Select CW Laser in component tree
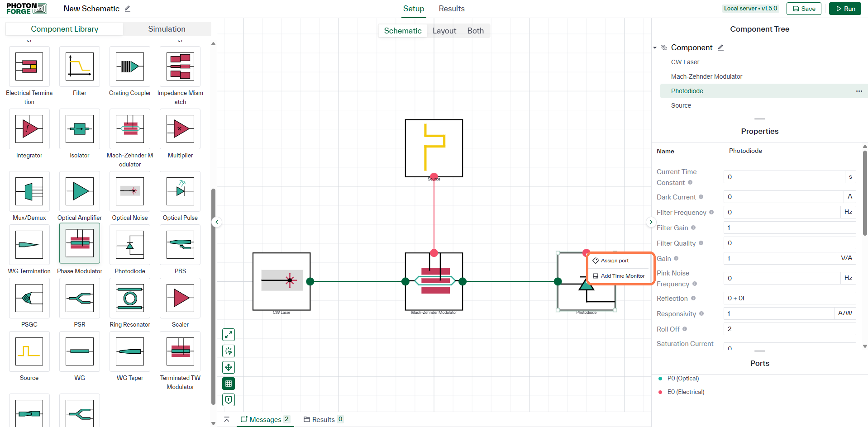The width and height of the screenshot is (868, 427). 685,62
